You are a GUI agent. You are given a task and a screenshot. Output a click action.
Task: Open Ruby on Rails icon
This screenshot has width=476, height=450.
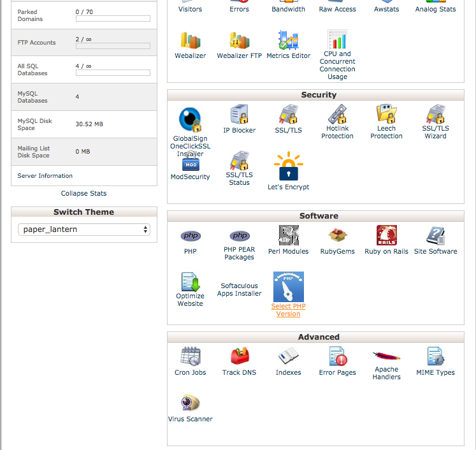[x=386, y=235]
